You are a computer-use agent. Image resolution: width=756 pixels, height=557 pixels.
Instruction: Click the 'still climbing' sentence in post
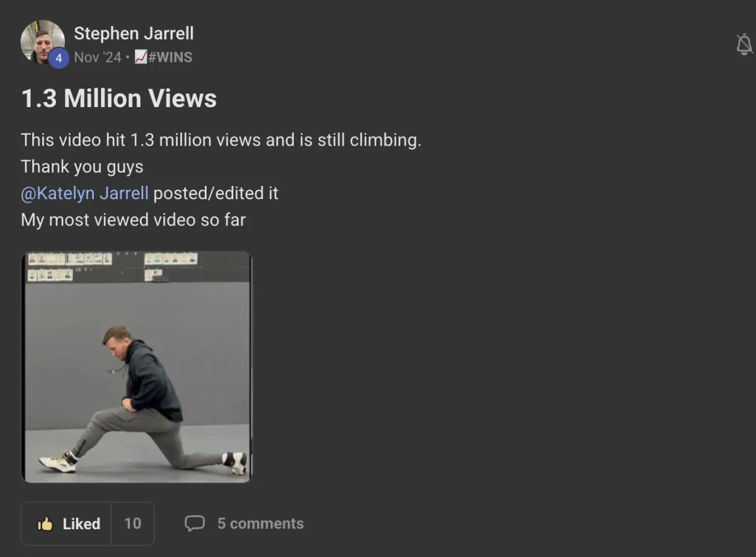click(220, 140)
